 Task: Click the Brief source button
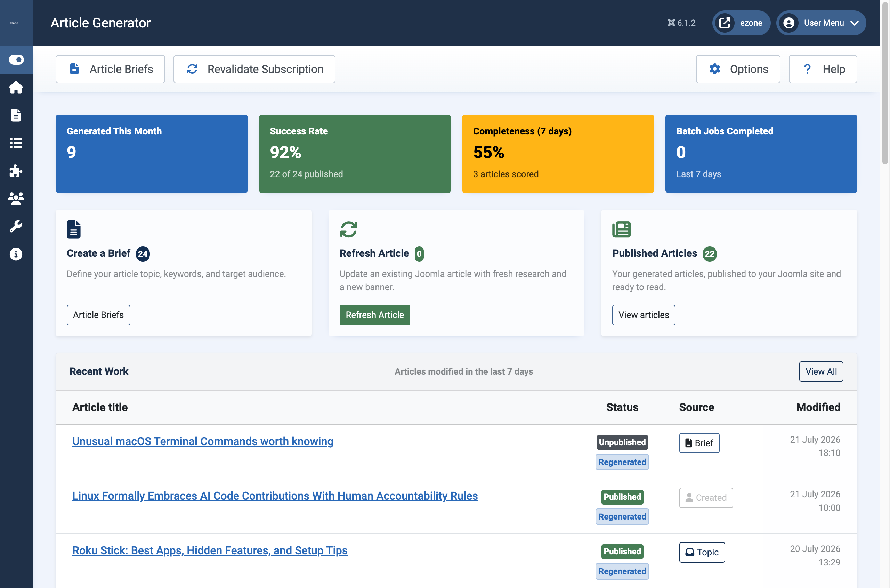coord(699,443)
